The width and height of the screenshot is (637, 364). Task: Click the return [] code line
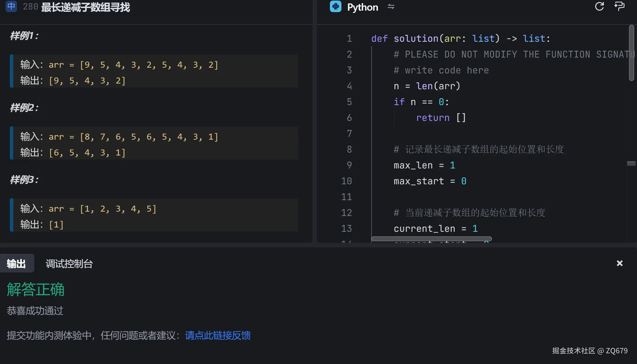(x=441, y=118)
